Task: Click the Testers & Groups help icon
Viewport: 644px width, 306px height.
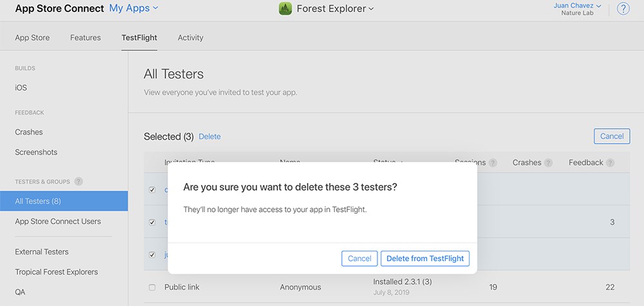Action: tap(79, 182)
